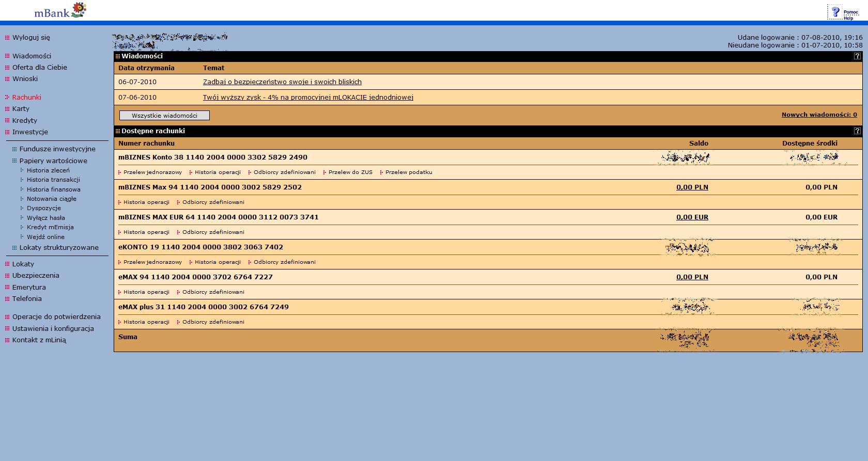Click Przelew do ZUS link

coord(350,172)
